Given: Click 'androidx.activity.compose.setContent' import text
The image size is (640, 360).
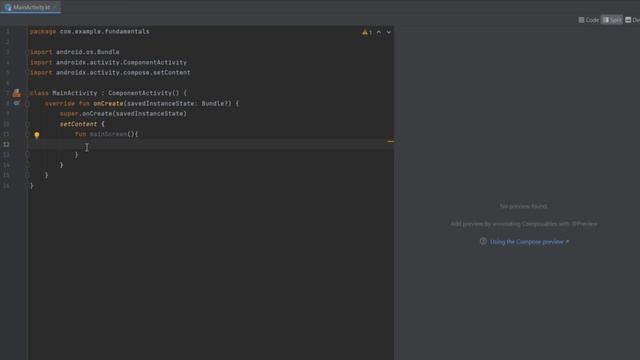Looking at the screenshot, I should click(123, 73).
